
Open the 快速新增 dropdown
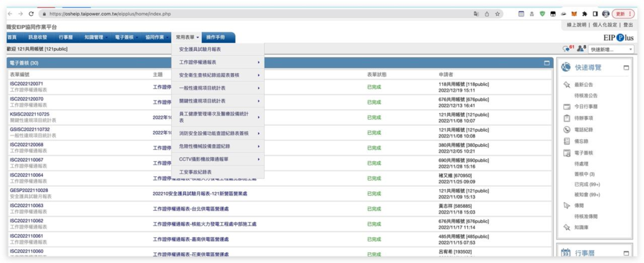(x=611, y=49)
